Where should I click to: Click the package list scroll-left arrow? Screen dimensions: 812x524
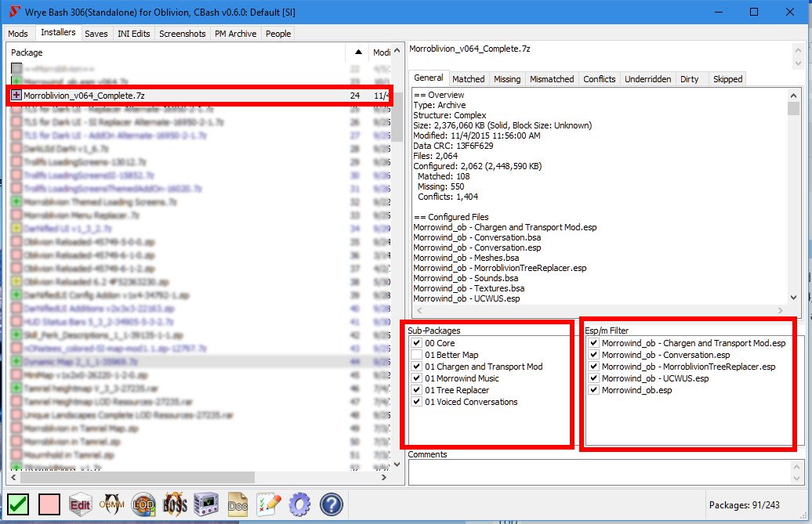click(x=14, y=477)
